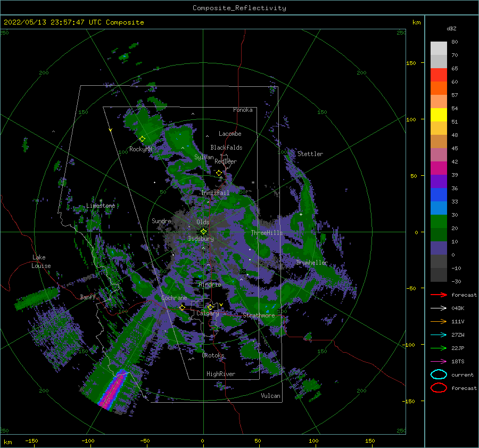Click the Limestone label

tap(101, 206)
